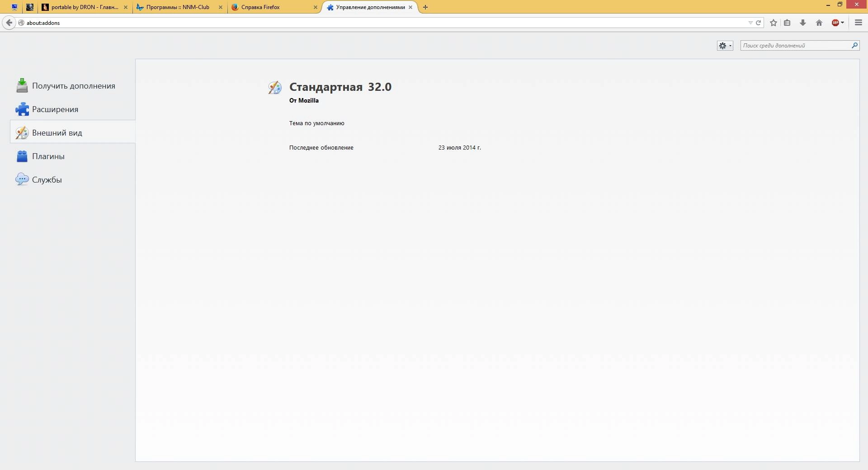Click the Тема по умолчанию description
This screenshot has width=868, height=470.
317,123
